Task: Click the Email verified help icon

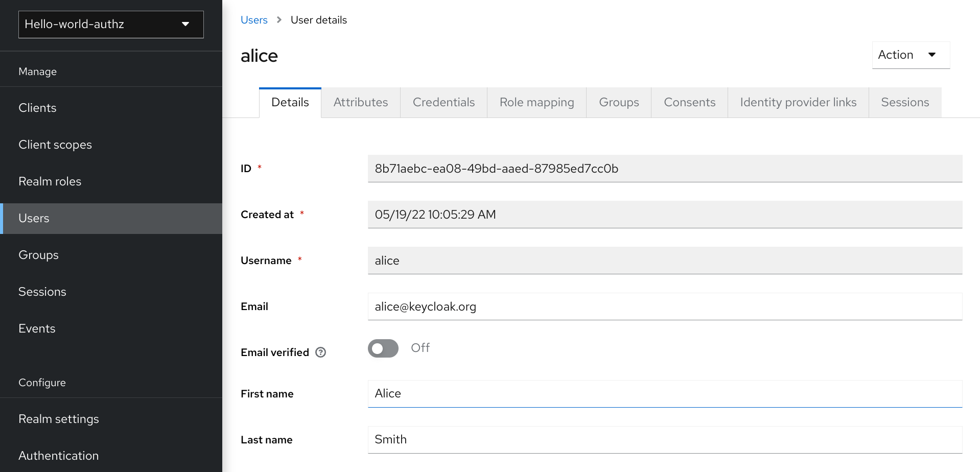Action: [320, 352]
